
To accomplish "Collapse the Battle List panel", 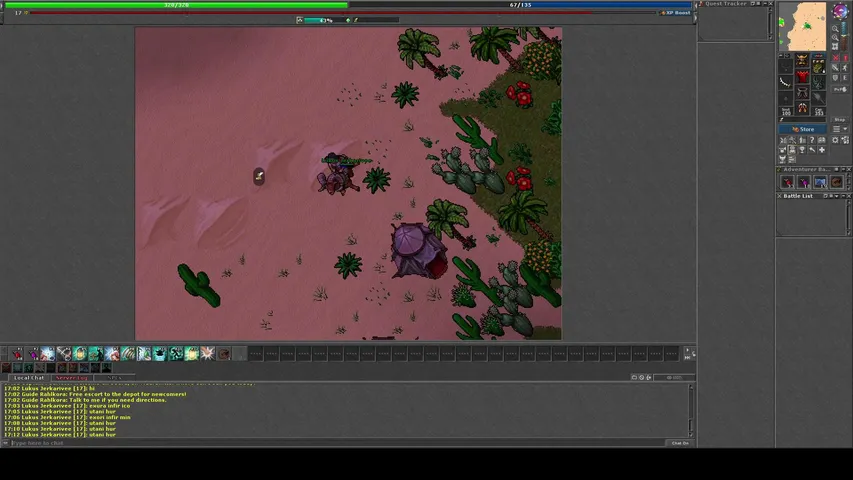I will (844, 196).
